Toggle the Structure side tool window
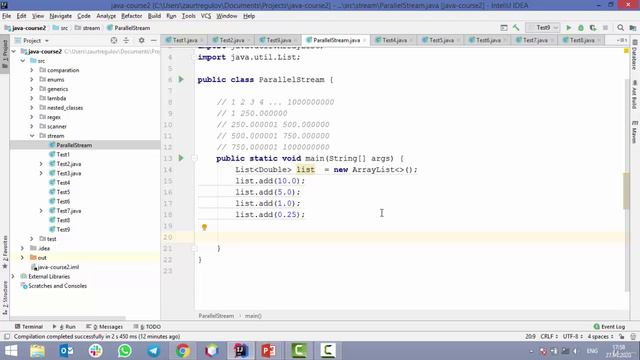Screen dimensions: 640x360 (x=5, y=297)
